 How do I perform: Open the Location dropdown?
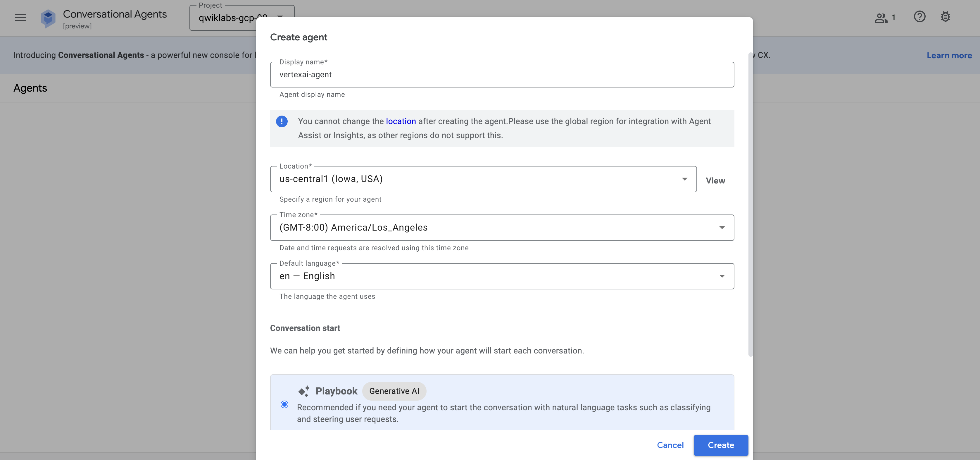point(684,179)
